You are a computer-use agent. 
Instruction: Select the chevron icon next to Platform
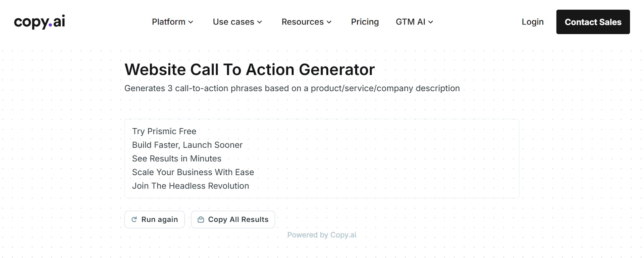pos(191,22)
